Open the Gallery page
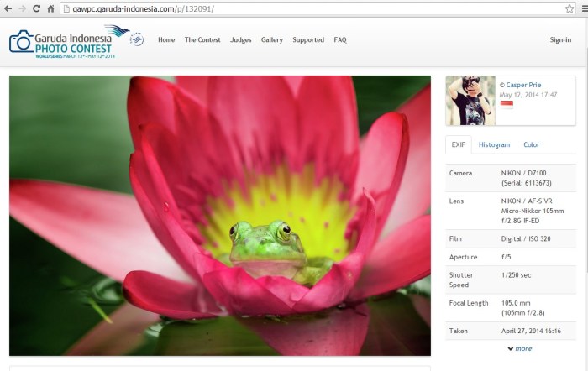Screen dimensions: 588x371 tap(271, 39)
